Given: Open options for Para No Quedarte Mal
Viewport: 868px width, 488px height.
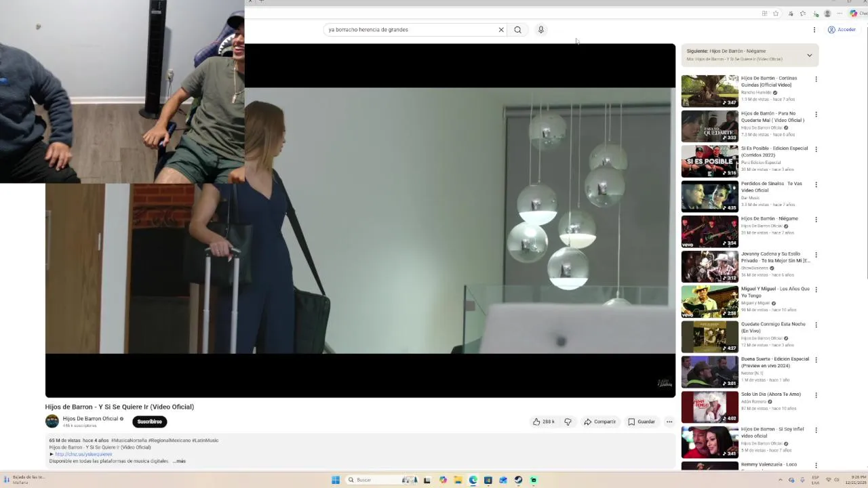Looking at the screenshot, I should [x=816, y=115].
